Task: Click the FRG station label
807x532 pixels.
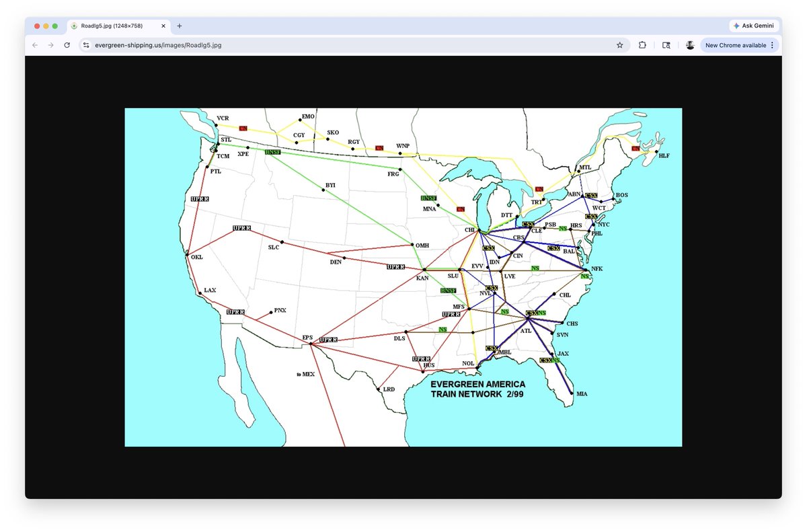Action: tap(393, 174)
